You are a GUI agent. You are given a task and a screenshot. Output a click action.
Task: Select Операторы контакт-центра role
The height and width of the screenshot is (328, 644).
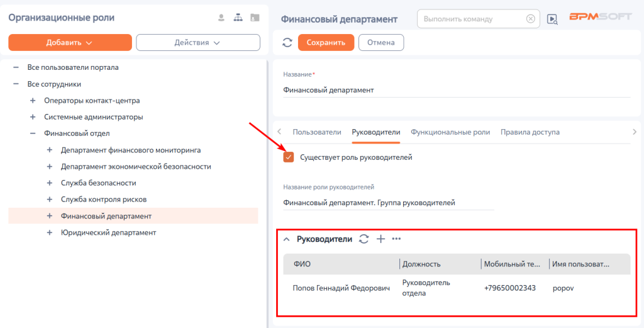coord(92,100)
